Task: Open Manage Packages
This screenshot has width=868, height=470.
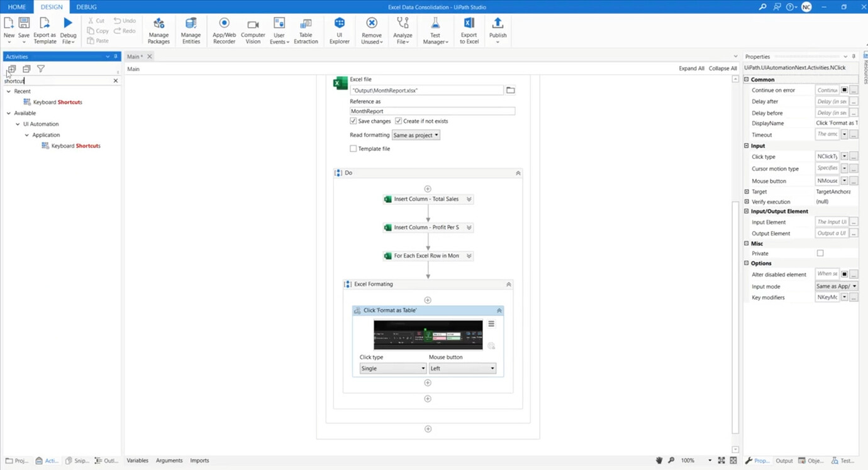Action: (x=159, y=28)
